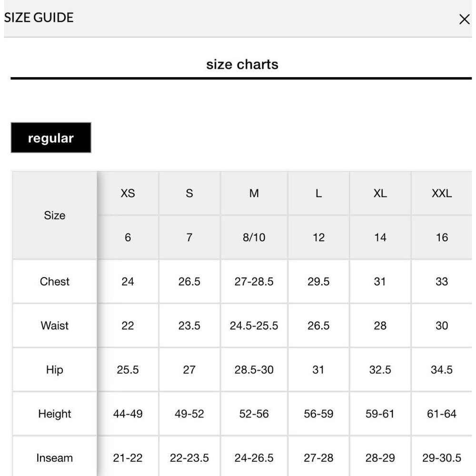Click the XL column header
Viewport: 476px width, 476px height.
coord(380,193)
